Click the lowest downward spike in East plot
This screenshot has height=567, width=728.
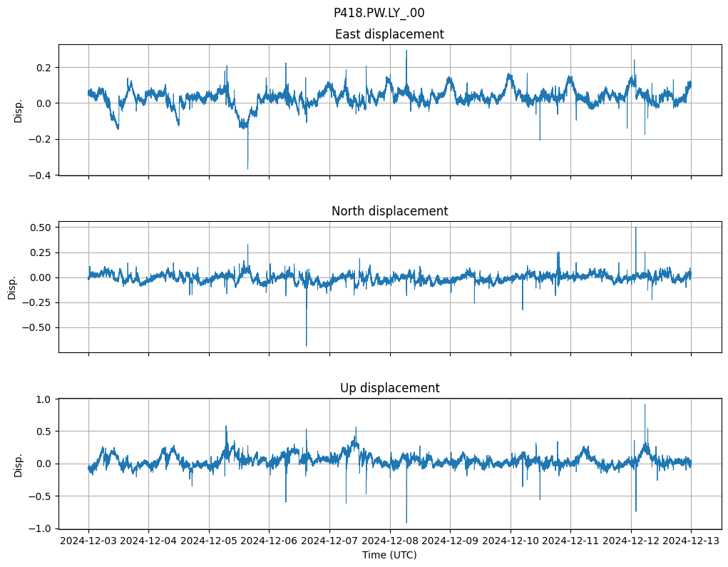(x=248, y=168)
